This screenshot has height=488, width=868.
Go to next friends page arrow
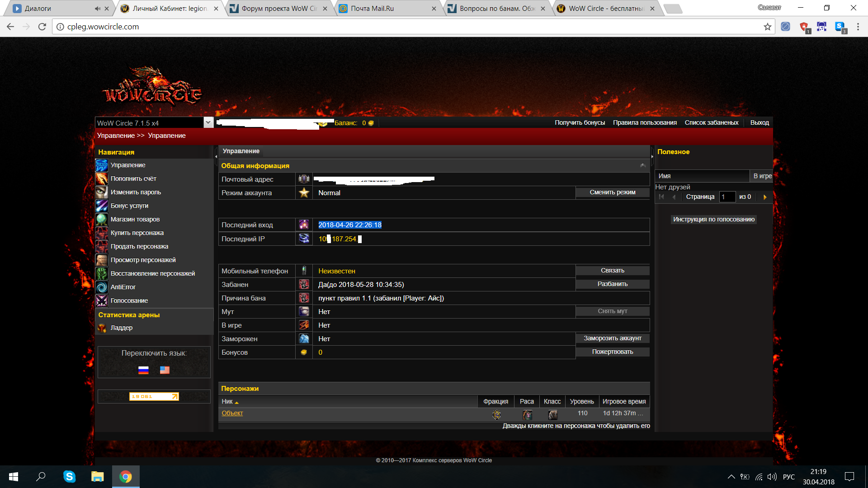tap(765, 197)
